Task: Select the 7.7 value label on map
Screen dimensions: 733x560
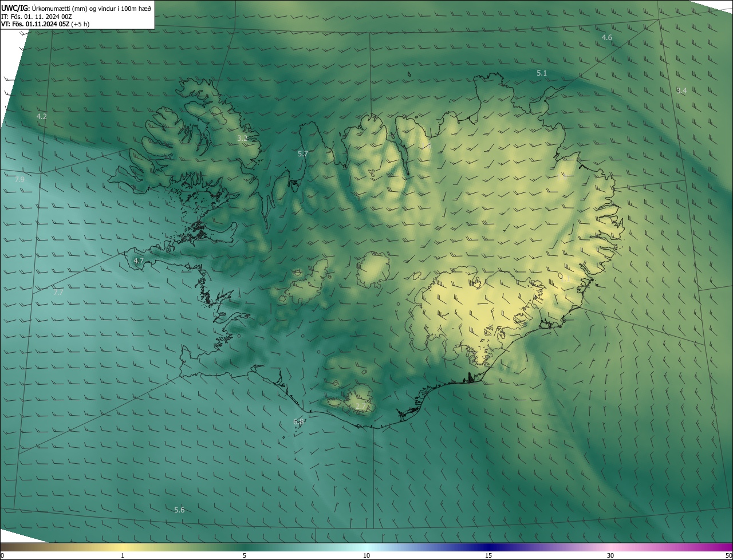Action: point(58,292)
